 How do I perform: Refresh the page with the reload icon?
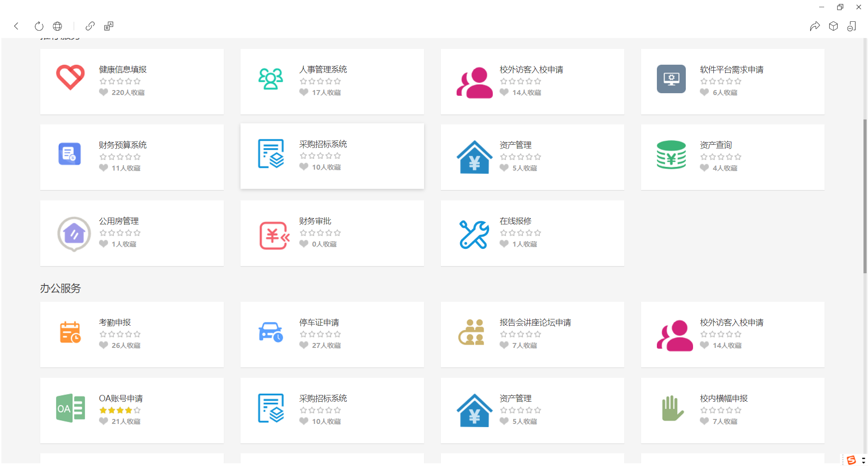(39, 26)
